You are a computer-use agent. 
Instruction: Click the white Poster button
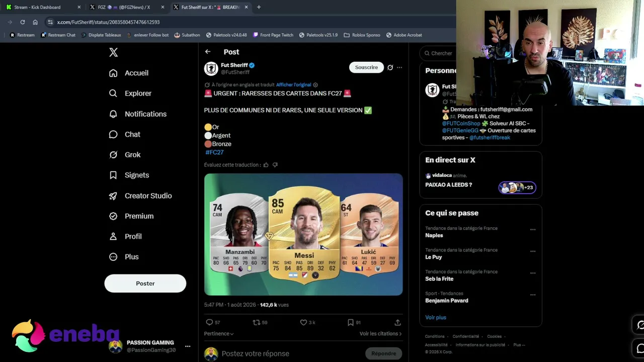pos(145,284)
